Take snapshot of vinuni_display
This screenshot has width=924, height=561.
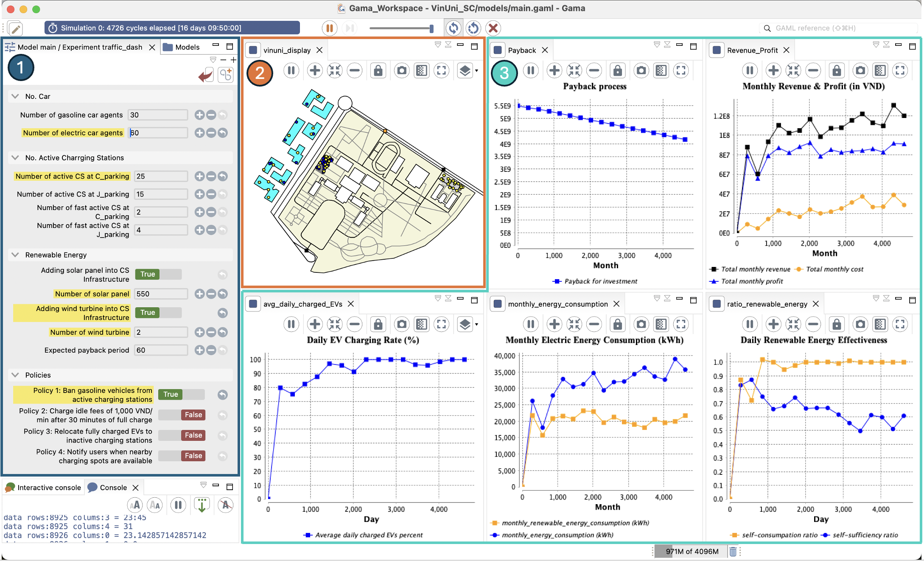401,70
